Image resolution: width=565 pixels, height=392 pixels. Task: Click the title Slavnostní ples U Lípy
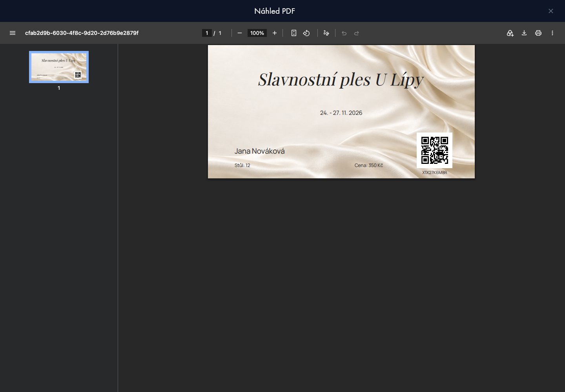point(341,80)
